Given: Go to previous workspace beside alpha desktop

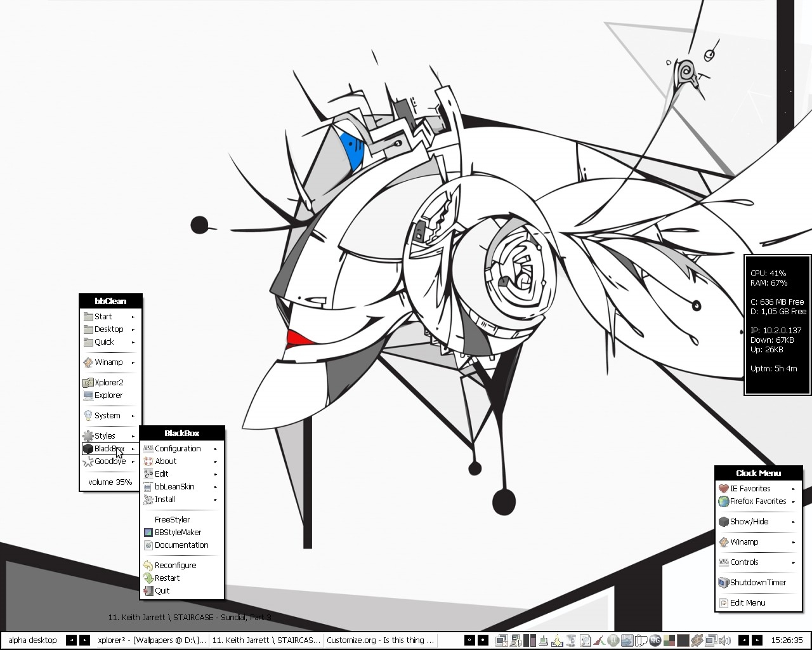Looking at the screenshot, I should point(71,640).
